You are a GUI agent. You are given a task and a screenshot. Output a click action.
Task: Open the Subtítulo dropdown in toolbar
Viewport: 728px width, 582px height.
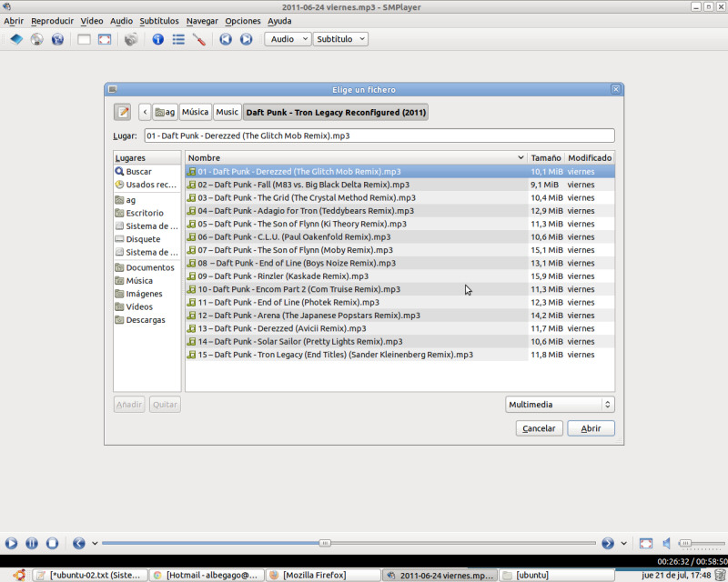tap(340, 39)
